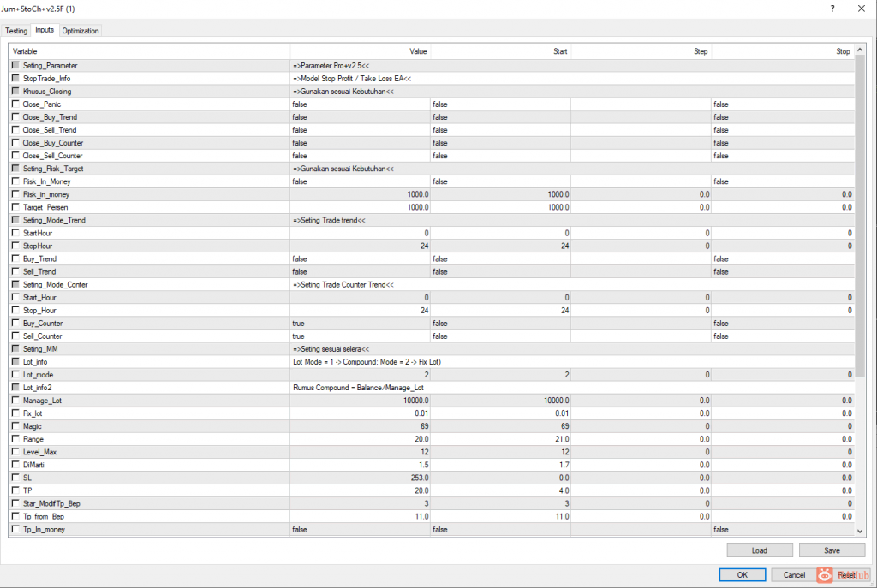This screenshot has height=588, width=877.
Task: Edit the TP value 20.0
Action: [361, 490]
